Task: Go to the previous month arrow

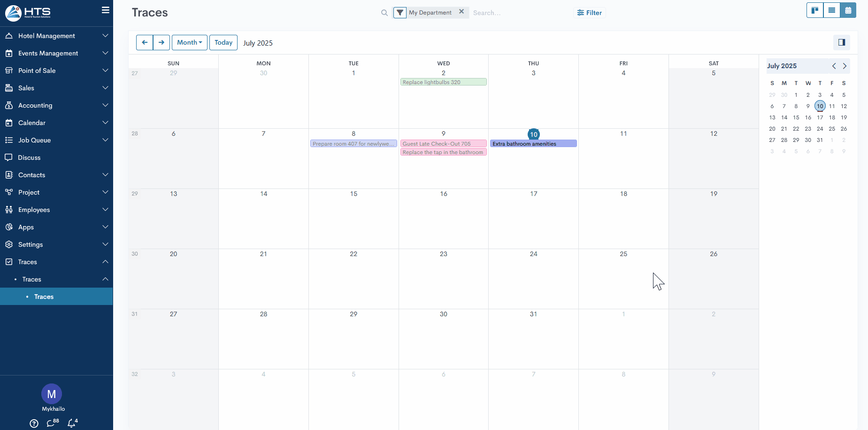Action: pyautogui.click(x=145, y=42)
